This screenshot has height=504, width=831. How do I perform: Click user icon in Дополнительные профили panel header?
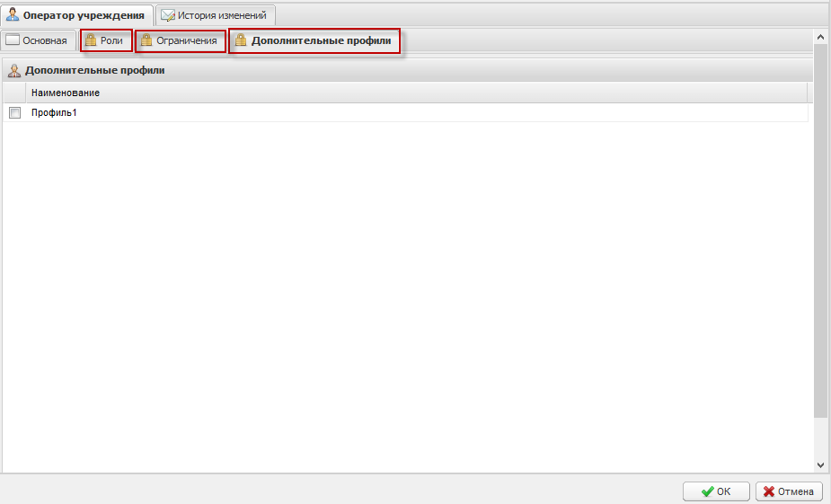tap(14, 70)
